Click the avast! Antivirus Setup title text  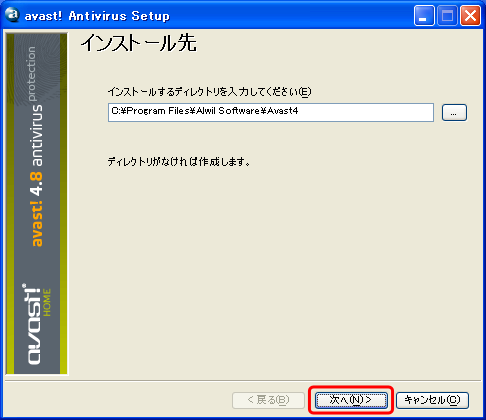point(97,16)
